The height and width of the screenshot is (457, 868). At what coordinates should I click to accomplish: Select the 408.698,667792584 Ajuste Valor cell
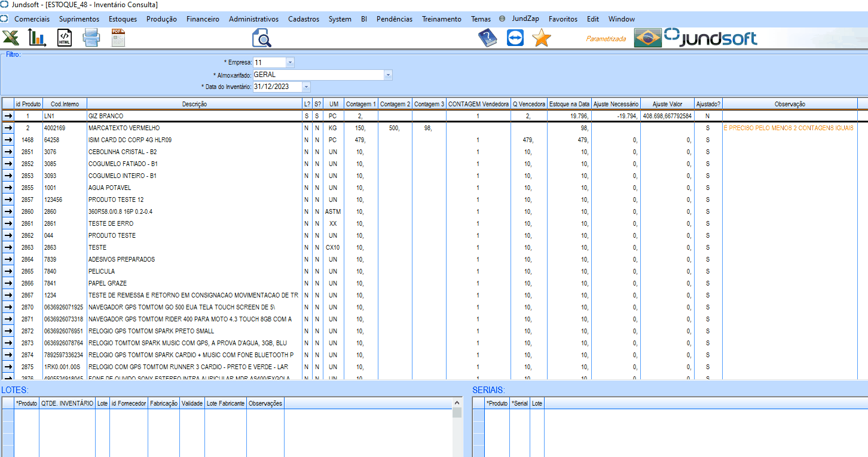[667, 116]
